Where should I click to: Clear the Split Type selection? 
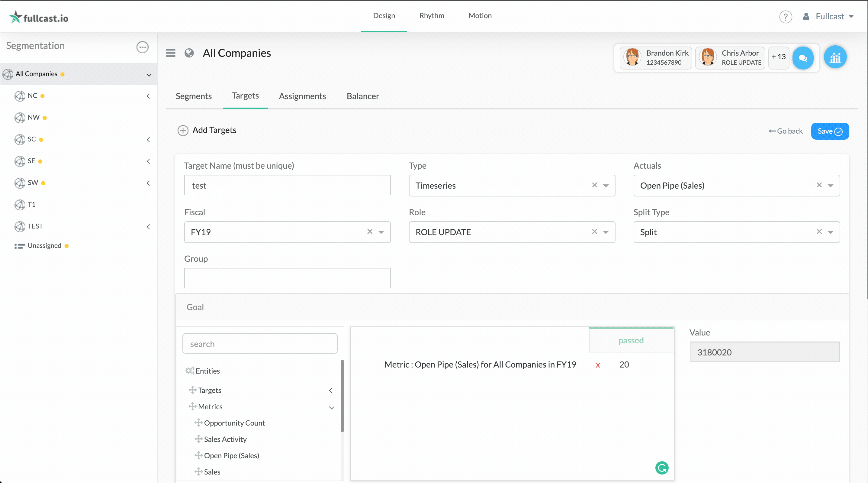pyautogui.click(x=819, y=232)
